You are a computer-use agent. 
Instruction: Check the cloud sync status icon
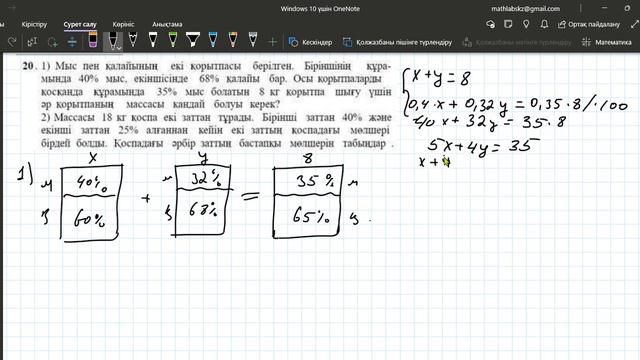click(490, 24)
